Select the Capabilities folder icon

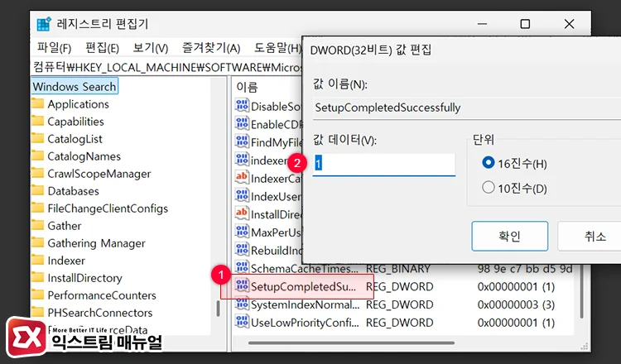pos(38,121)
